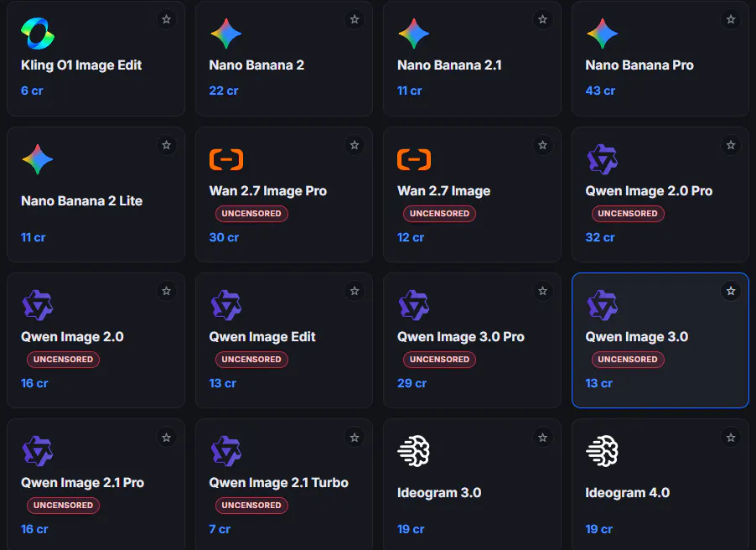Toggle favorite star on Kling O1 Image Edit
Screen dimensions: 756x550
pyautogui.click(x=166, y=19)
